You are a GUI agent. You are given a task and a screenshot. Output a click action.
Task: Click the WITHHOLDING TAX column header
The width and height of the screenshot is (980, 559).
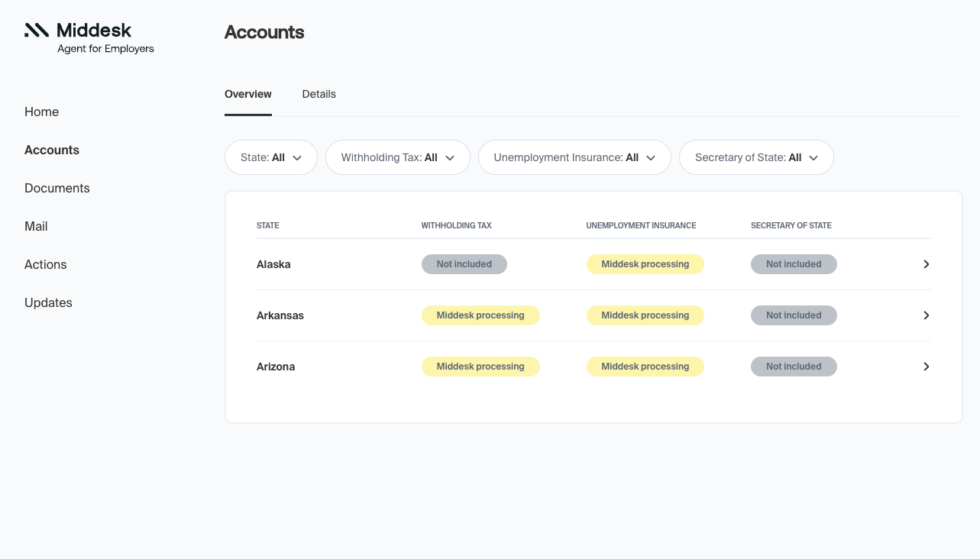point(457,225)
